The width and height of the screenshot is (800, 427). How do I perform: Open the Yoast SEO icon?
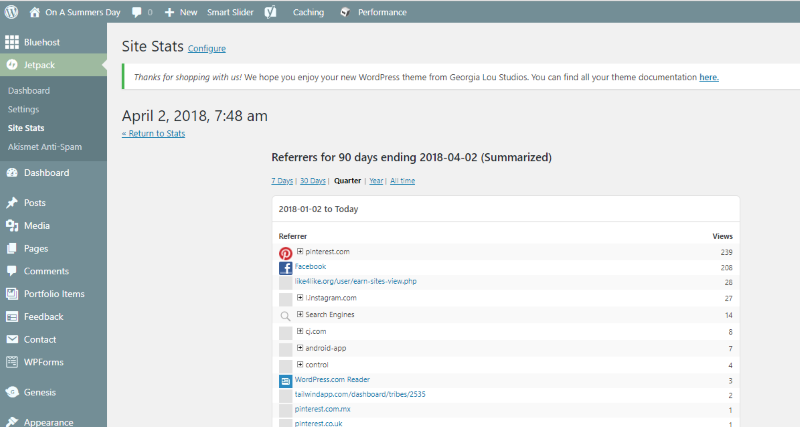[270, 12]
